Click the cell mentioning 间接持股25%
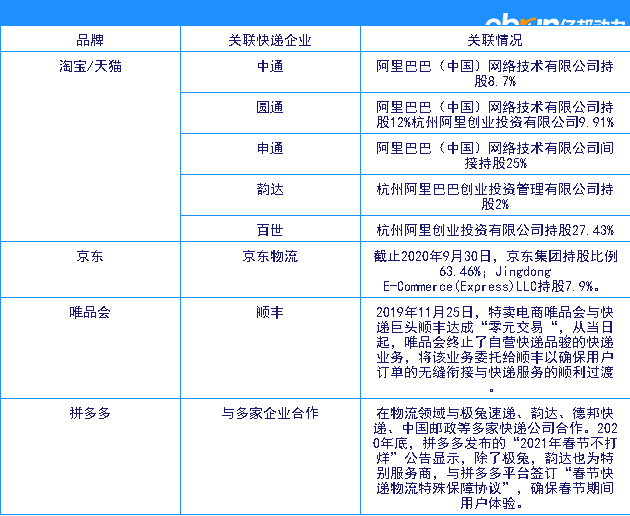Screen dimensions: 630x516 point(494,154)
